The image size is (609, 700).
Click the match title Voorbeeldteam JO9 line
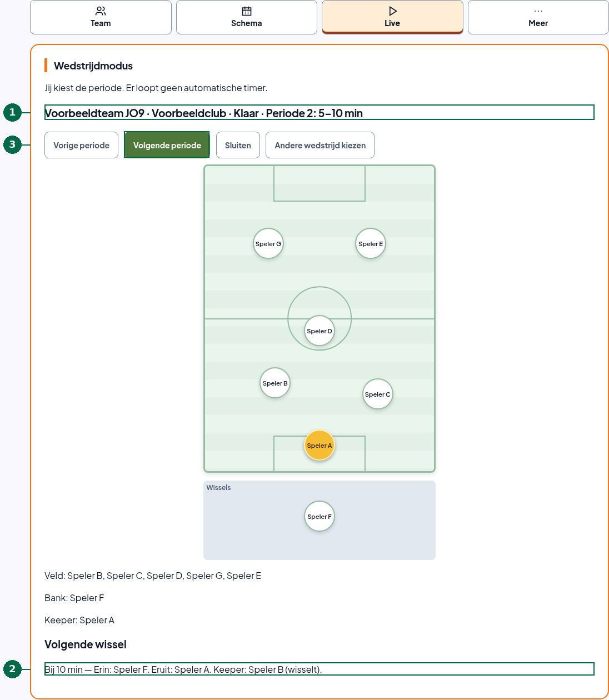(319, 113)
